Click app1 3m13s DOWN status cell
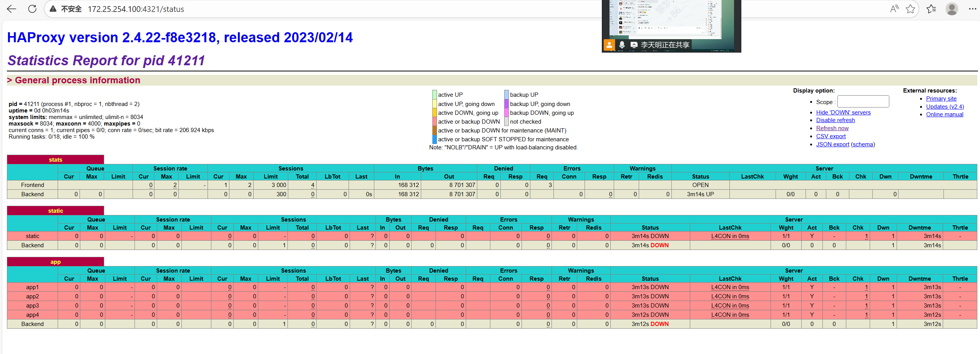This screenshot has width=980, height=354. 650,287
